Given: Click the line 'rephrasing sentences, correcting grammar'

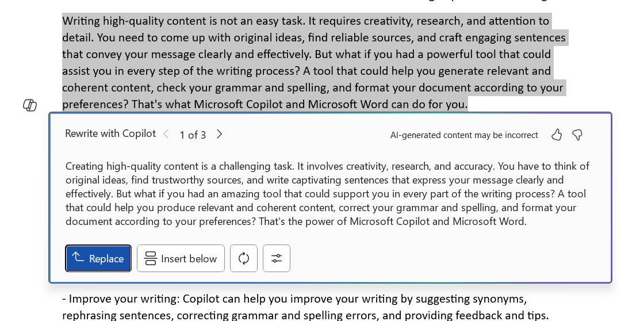Looking at the screenshot, I should point(305,315).
